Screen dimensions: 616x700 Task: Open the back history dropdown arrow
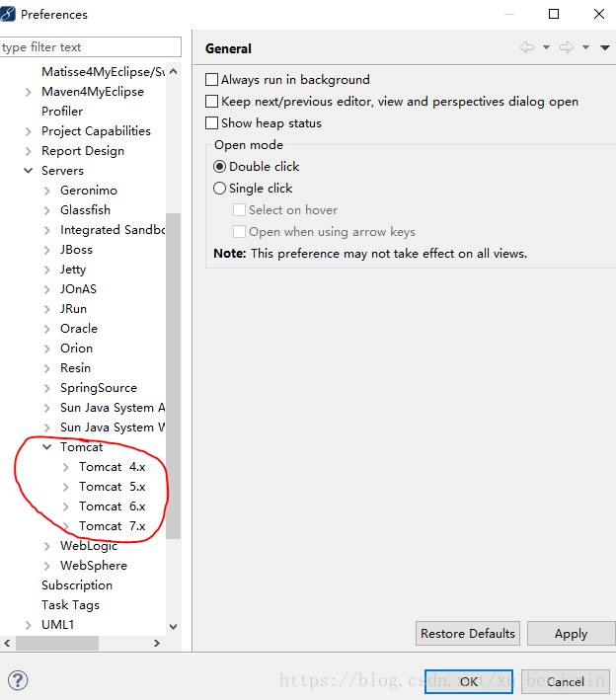click(546, 47)
